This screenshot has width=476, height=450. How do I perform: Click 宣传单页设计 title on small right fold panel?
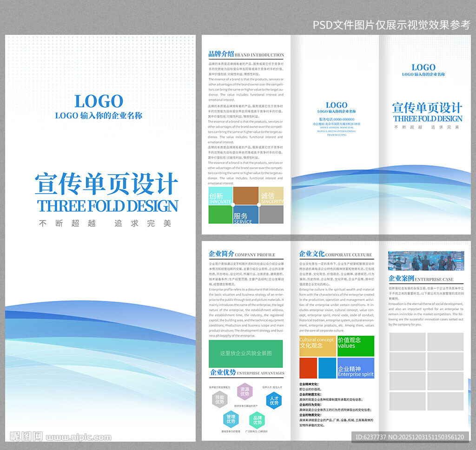click(x=427, y=108)
